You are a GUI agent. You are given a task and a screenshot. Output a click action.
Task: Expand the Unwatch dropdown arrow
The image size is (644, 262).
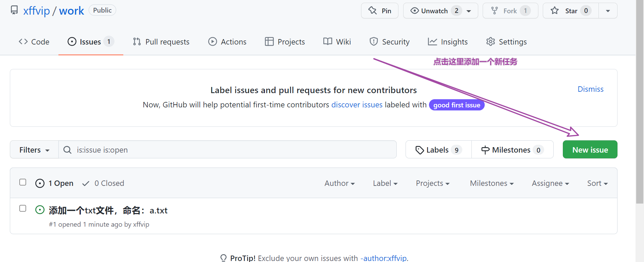point(469,11)
